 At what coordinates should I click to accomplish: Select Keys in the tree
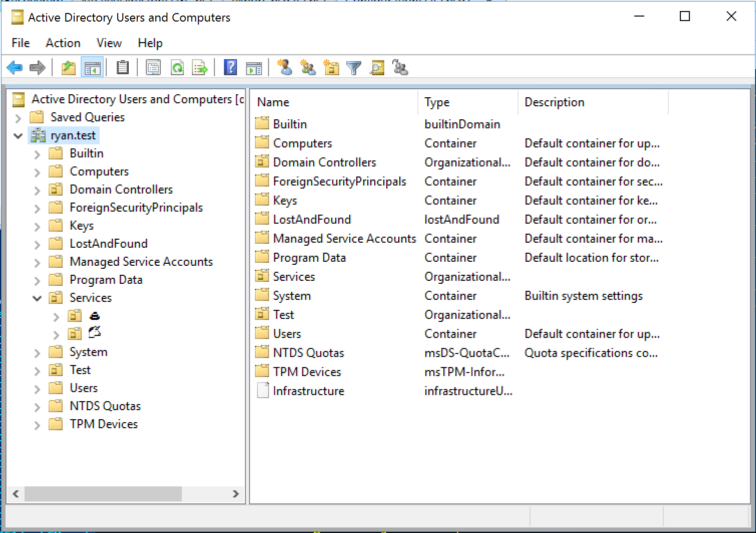tap(82, 226)
